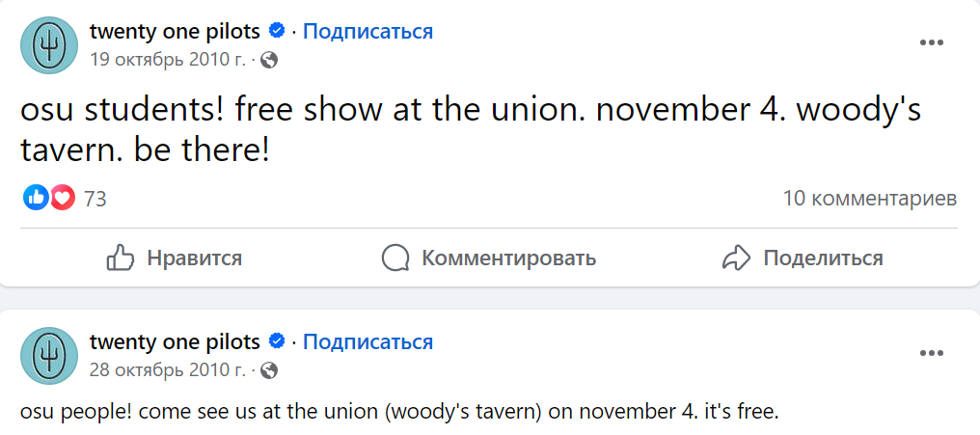
Task: Click the red heart reaction icon
Action: point(63,199)
